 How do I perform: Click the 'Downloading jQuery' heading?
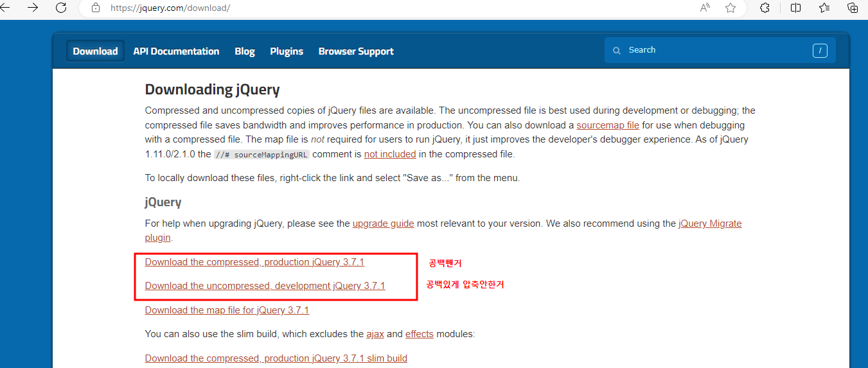tap(212, 89)
